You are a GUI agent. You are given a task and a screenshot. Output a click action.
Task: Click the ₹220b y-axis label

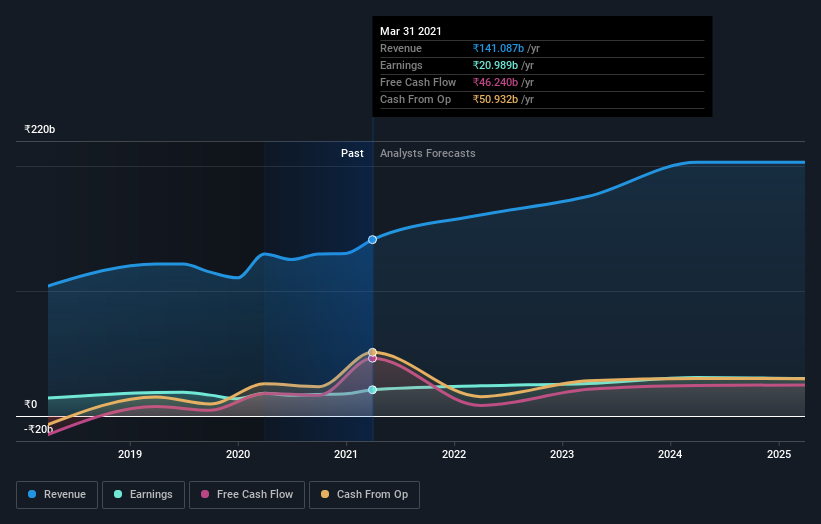(39, 129)
